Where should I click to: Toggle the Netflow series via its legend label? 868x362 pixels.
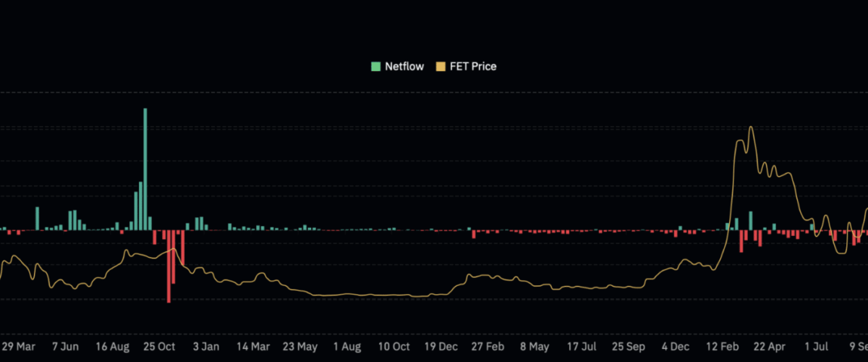[403, 67]
